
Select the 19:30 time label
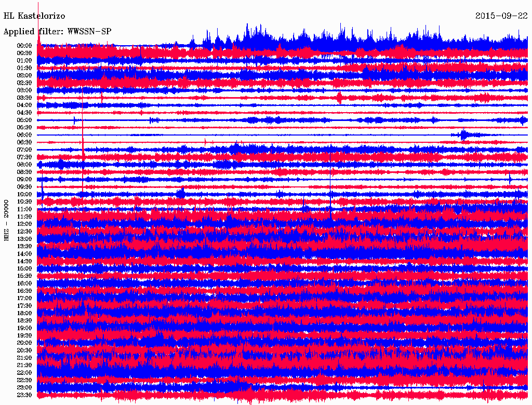click(24, 335)
